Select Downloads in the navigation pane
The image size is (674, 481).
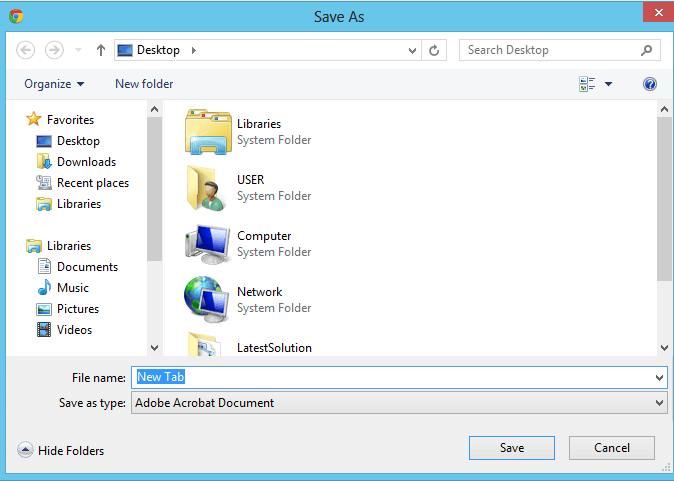[86, 162]
